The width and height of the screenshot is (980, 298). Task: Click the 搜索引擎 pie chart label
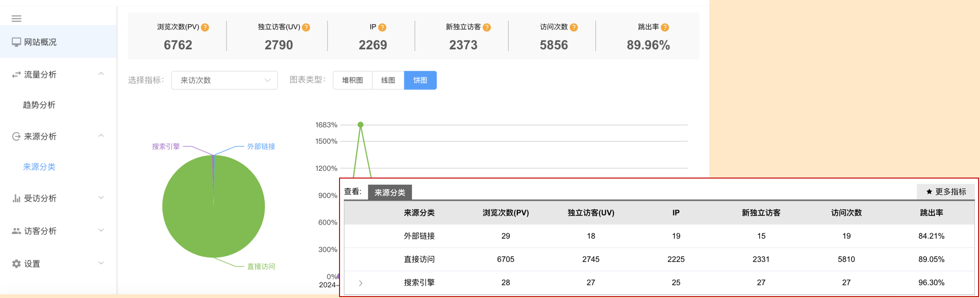point(166,146)
